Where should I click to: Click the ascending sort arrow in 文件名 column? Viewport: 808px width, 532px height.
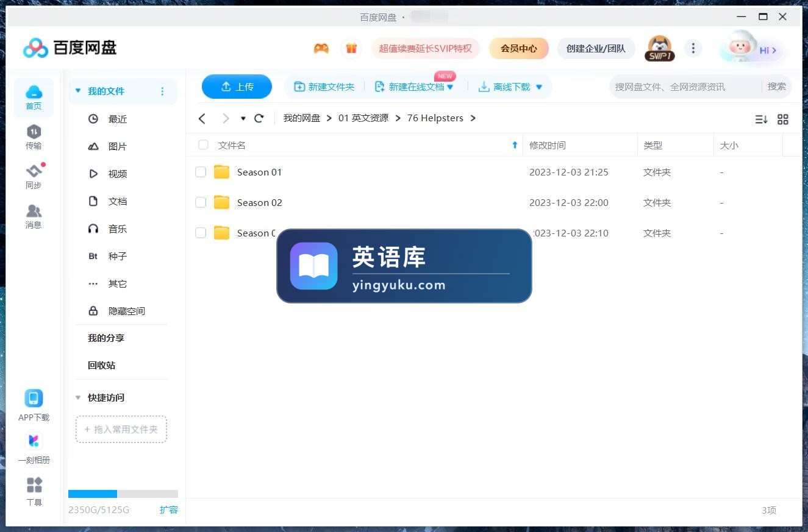click(515, 145)
